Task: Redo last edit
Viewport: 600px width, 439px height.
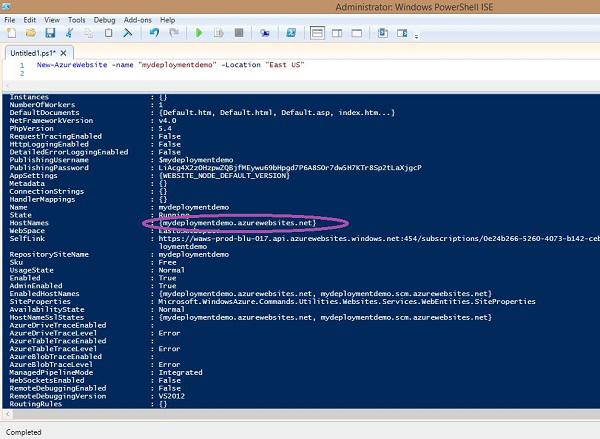Action: click(x=174, y=33)
